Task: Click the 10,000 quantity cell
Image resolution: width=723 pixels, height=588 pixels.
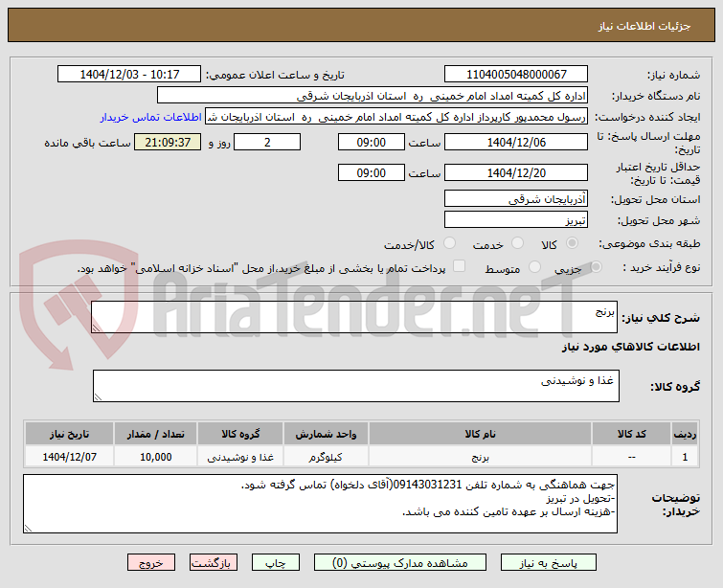Action: 156,457
